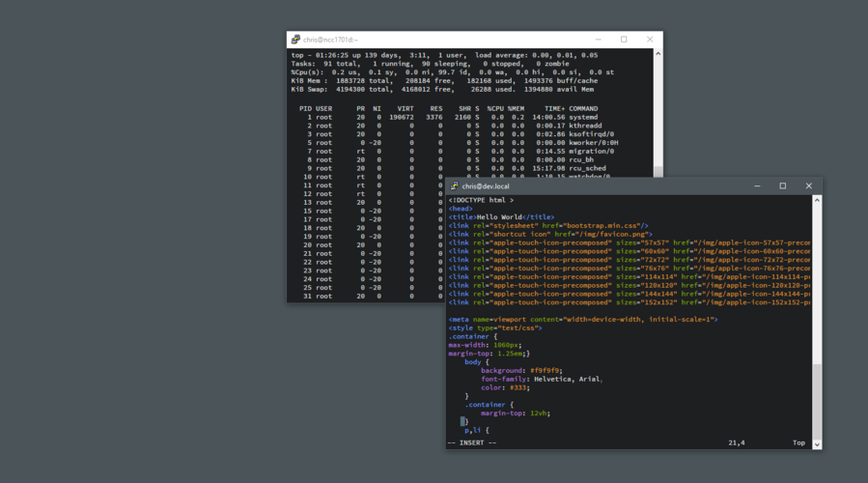The height and width of the screenshot is (483, 868).
Task: Click the '%Cpu(s):' line in top
Action: (x=452, y=72)
